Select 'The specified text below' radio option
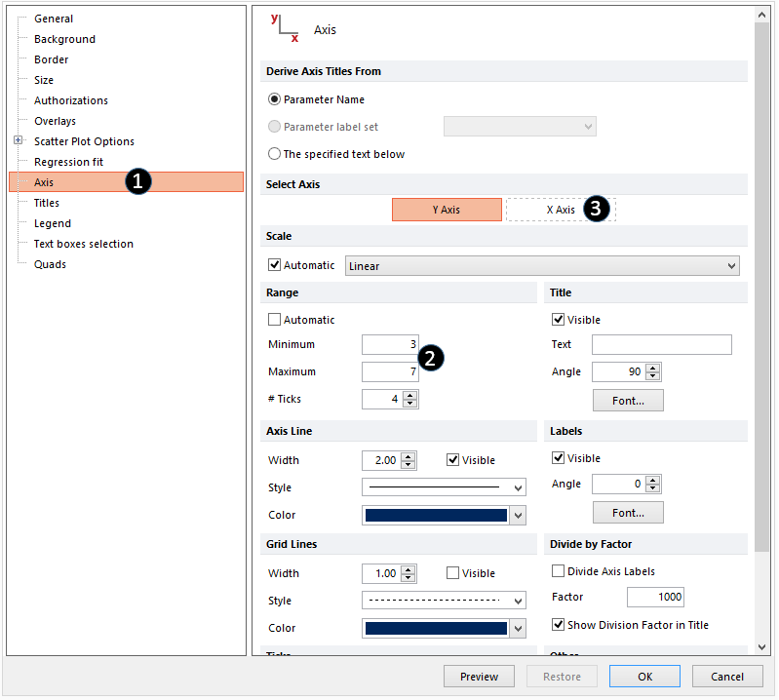 click(275, 154)
